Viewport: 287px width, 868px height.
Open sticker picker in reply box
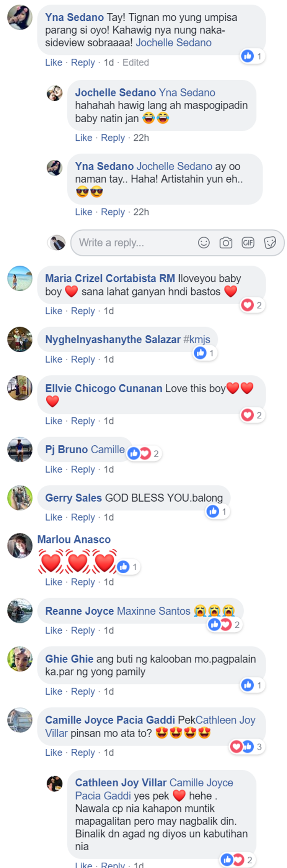pyautogui.click(x=270, y=243)
